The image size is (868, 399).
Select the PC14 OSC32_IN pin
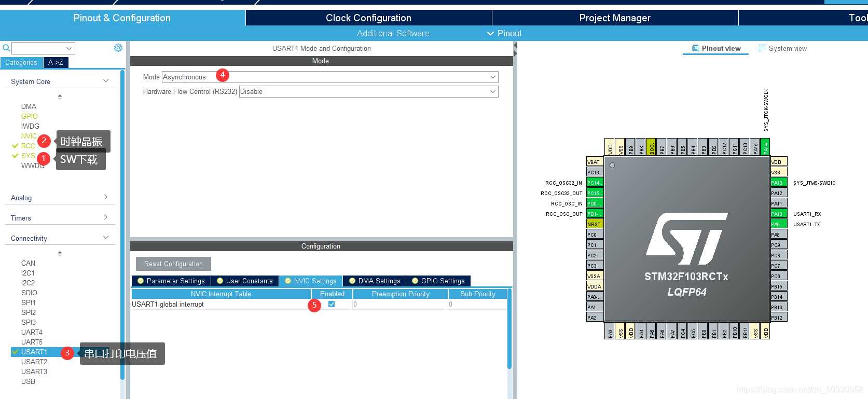tap(595, 183)
